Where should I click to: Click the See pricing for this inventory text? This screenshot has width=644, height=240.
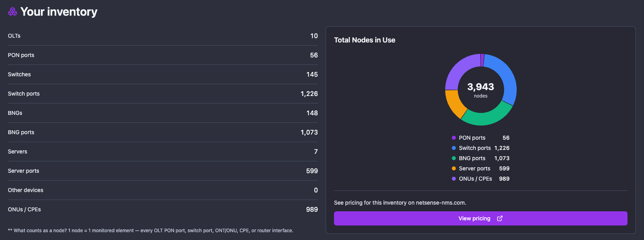tap(400, 203)
